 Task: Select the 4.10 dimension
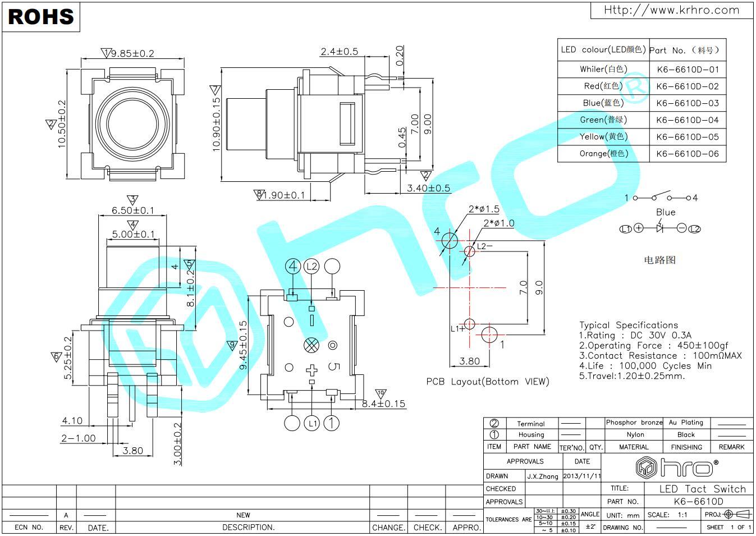coord(72,420)
